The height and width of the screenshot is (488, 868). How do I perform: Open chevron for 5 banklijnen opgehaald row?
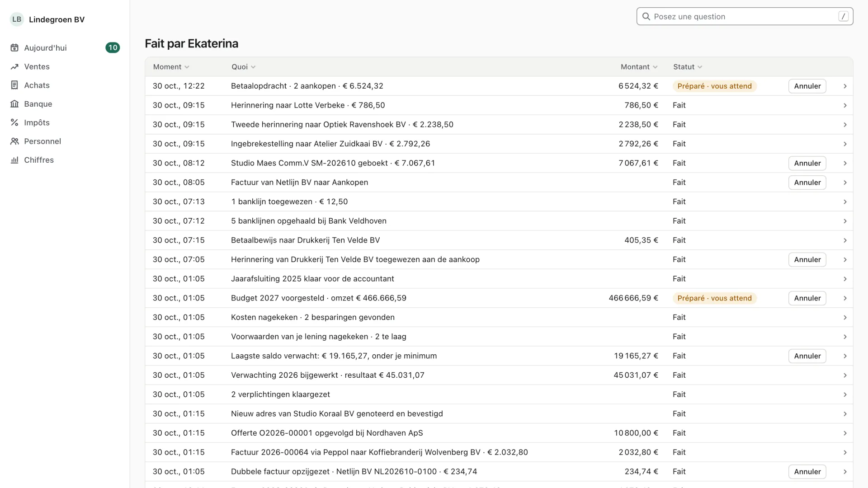tap(845, 221)
